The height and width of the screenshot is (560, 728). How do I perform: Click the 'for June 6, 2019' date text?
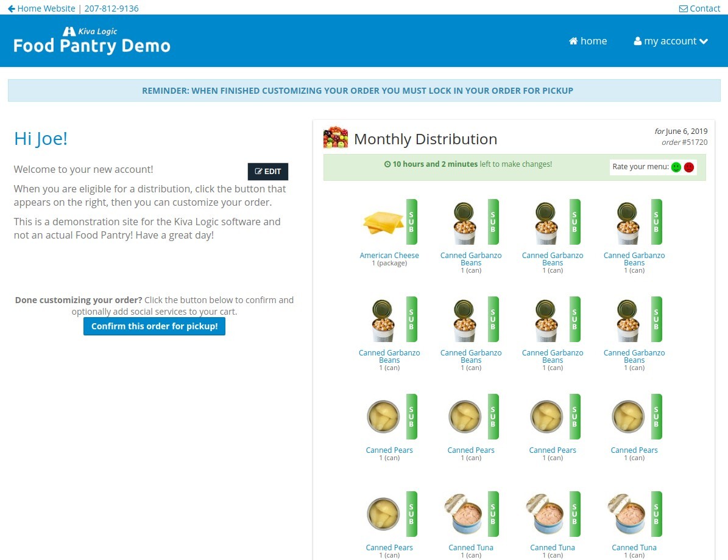tap(680, 131)
